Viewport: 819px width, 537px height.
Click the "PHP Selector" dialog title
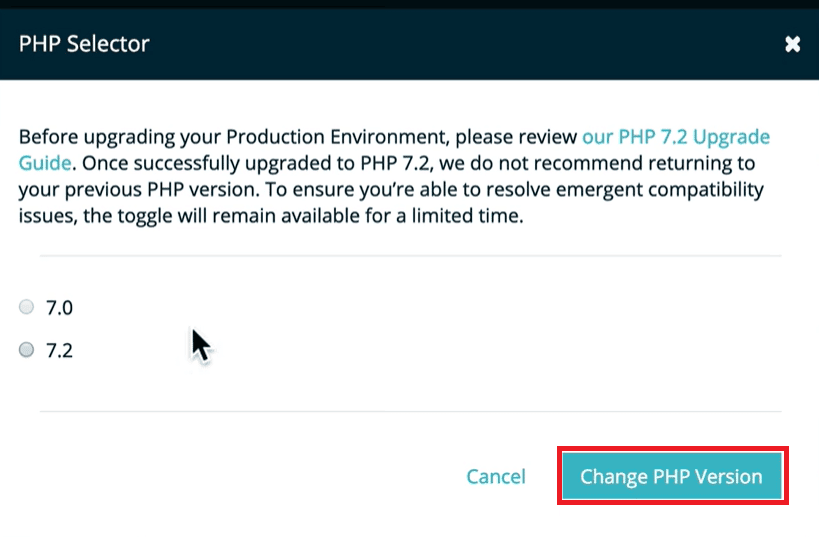(84, 44)
